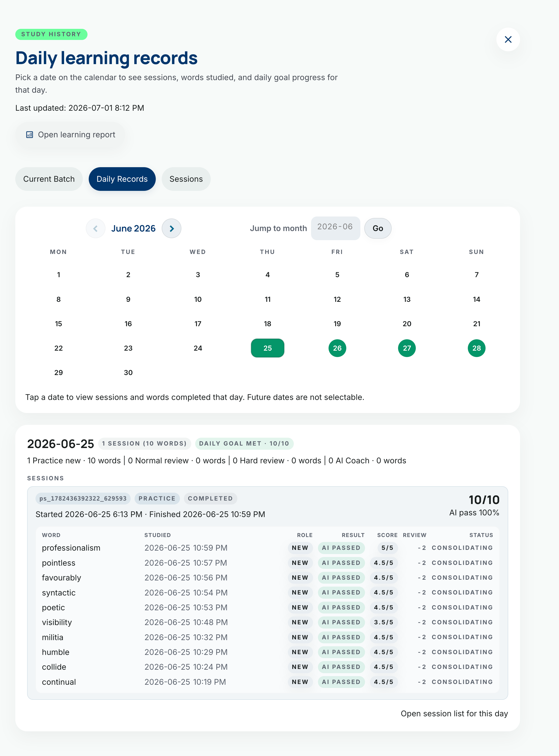Click the 5/5 score for professionalism
The width and height of the screenshot is (559, 756).
pyautogui.click(x=387, y=548)
